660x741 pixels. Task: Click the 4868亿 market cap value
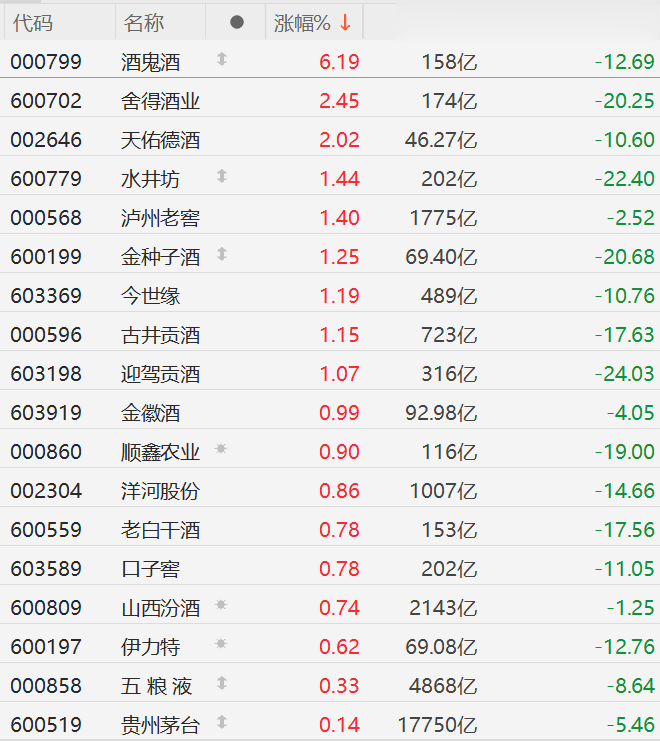[x=443, y=686]
